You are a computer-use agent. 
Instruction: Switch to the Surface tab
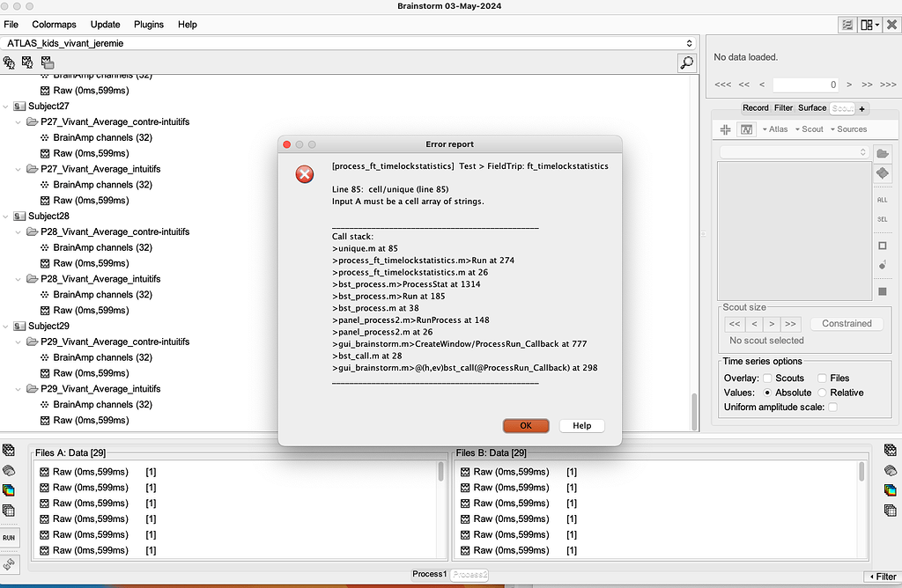(812, 108)
